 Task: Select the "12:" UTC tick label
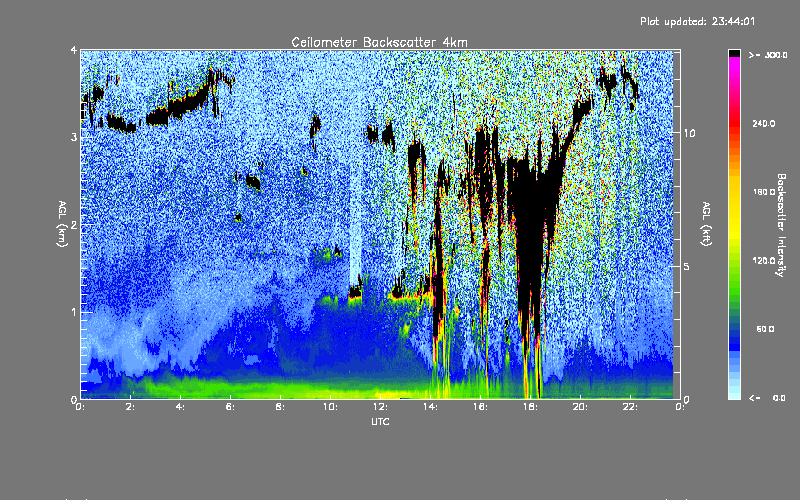pyautogui.click(x=380, y=407)
